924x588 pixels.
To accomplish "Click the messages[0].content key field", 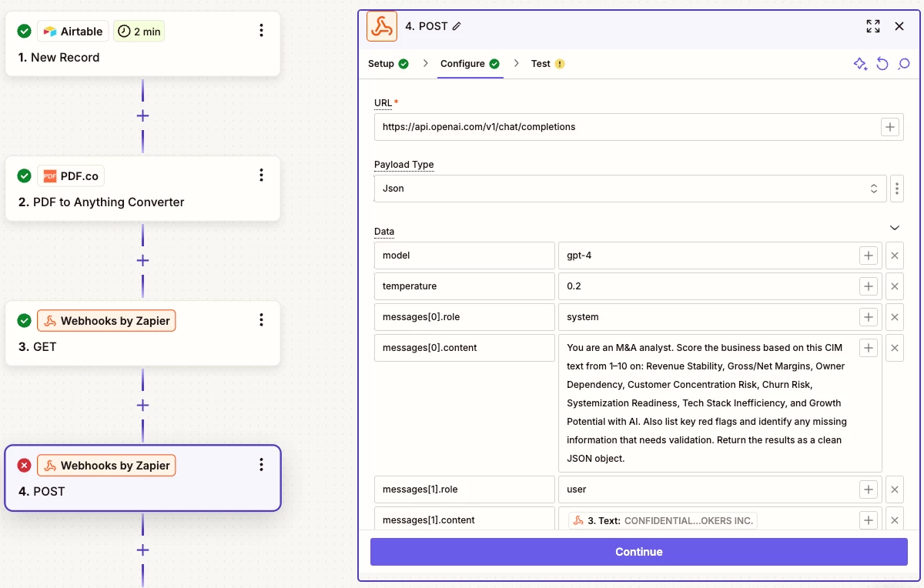I will (464, 348).
